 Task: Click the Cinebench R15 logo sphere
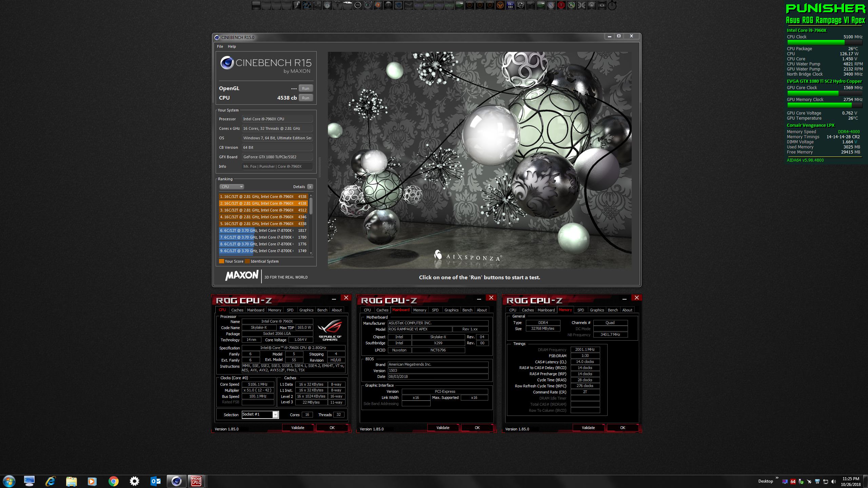pyautogui.click(x=227, y=63)
